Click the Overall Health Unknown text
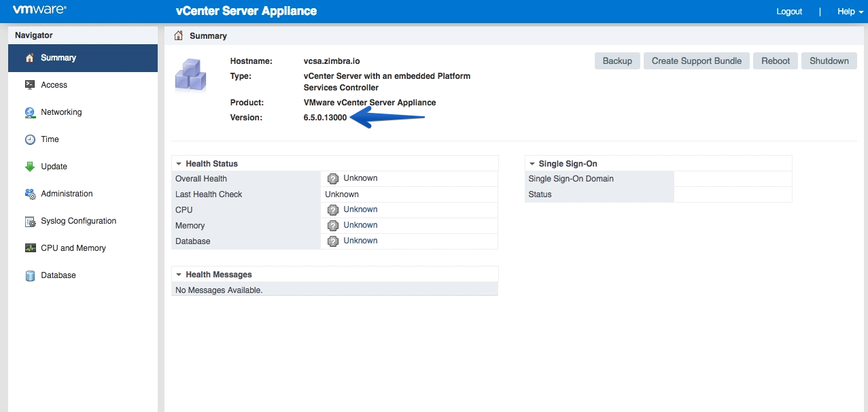This screenshot has height=412, width=868. click(360, 178)
